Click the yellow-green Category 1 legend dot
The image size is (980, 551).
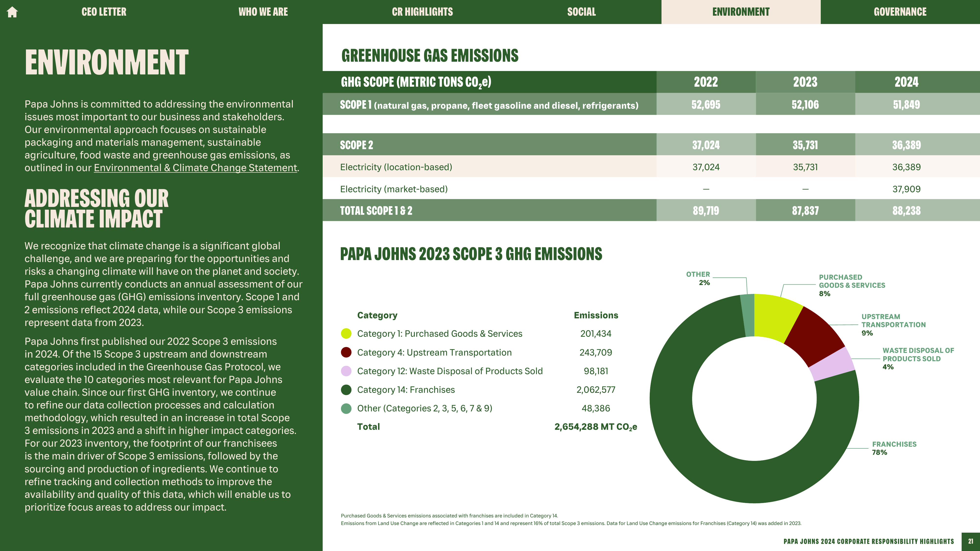346,334
